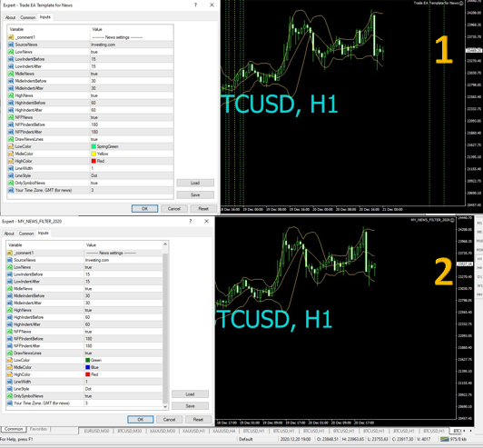
Task: Click the LowNews variable icon in Trade EA Template dialog
Action: tap(11, 52)
